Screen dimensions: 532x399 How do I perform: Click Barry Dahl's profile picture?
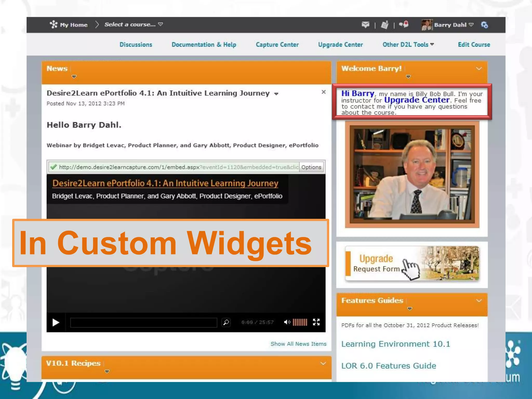pos(427,25)
